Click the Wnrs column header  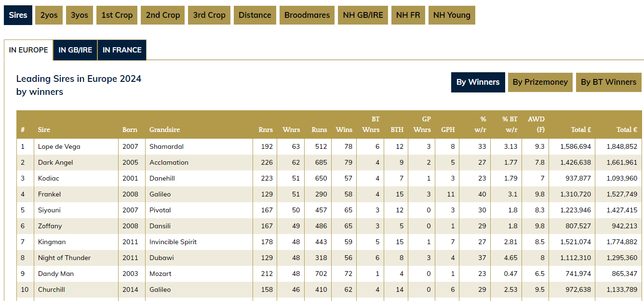click(291, 130)
